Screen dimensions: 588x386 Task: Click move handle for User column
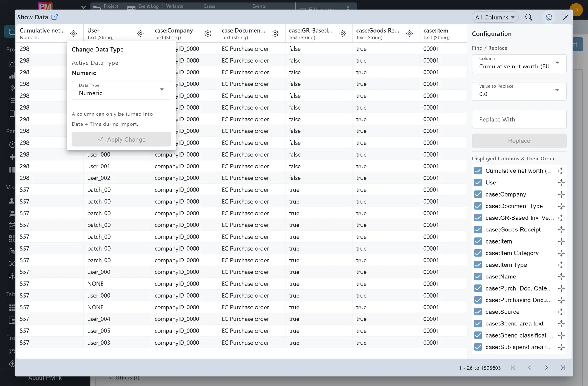pos(561,183)
